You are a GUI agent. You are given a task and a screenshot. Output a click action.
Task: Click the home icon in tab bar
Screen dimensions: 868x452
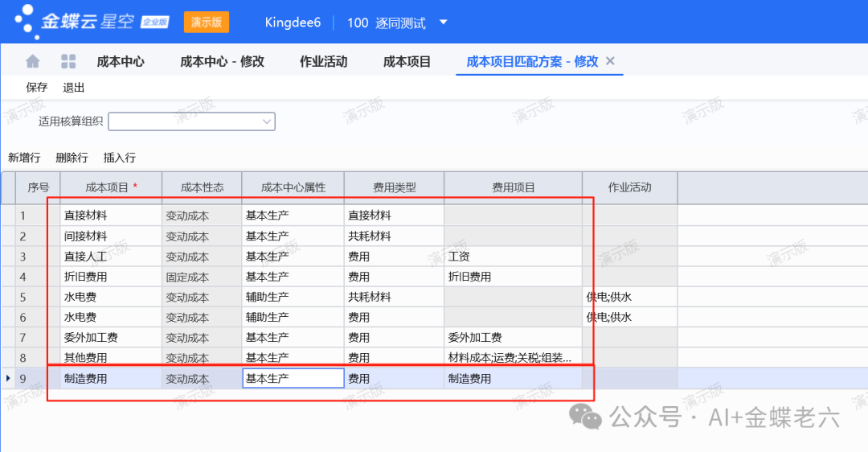(x=33, y=62)
